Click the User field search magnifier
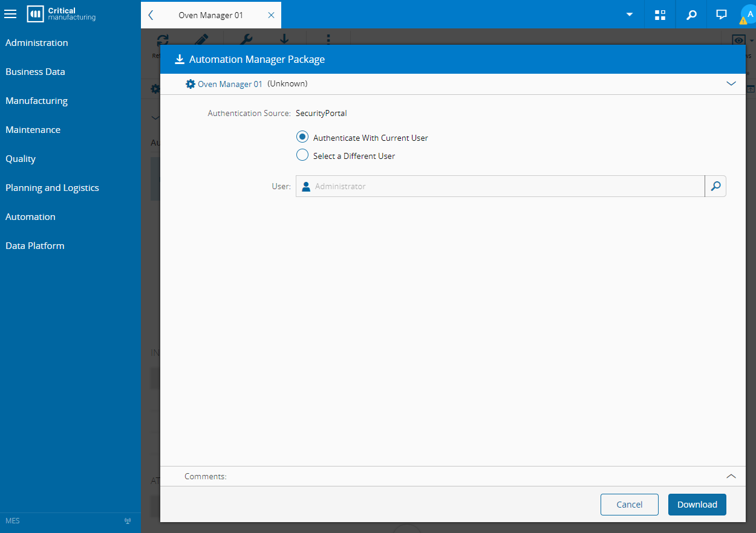The image size is (756, 533). 715,187
